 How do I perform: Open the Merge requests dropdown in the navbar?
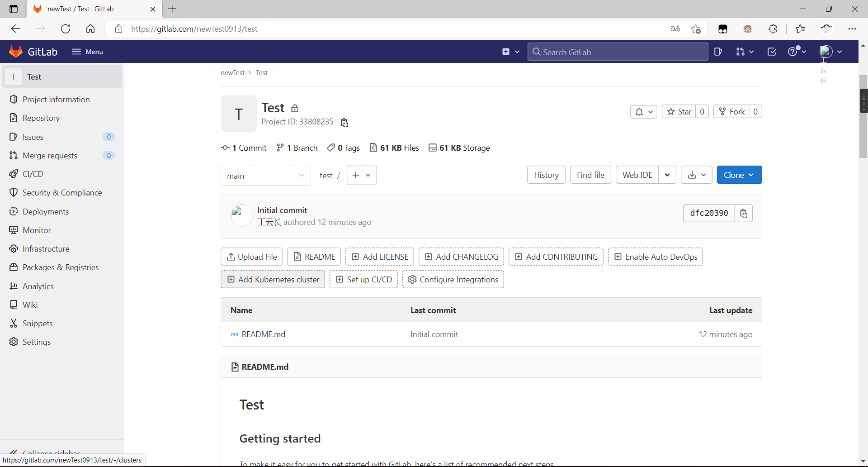(745, 52)
